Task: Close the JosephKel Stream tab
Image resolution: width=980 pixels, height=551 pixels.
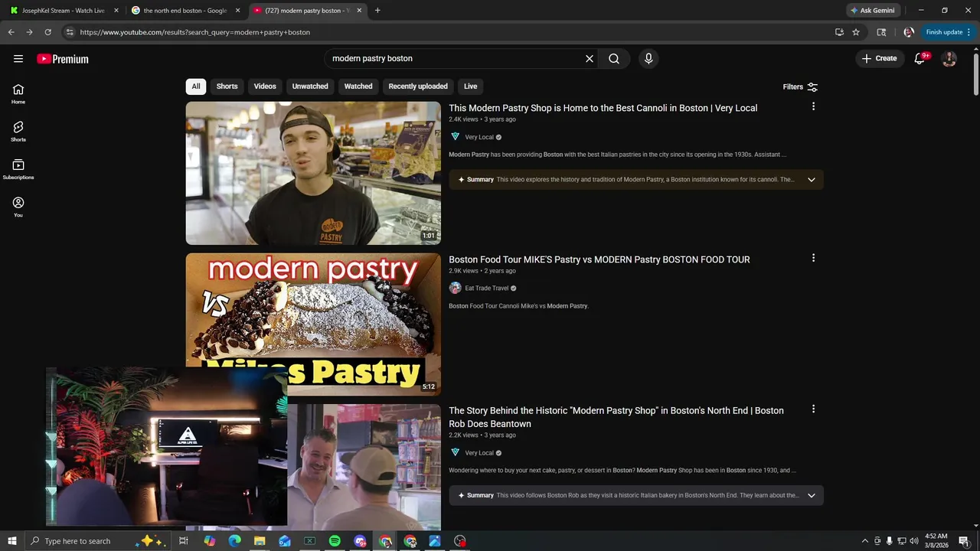Action: tap(116, 11)
